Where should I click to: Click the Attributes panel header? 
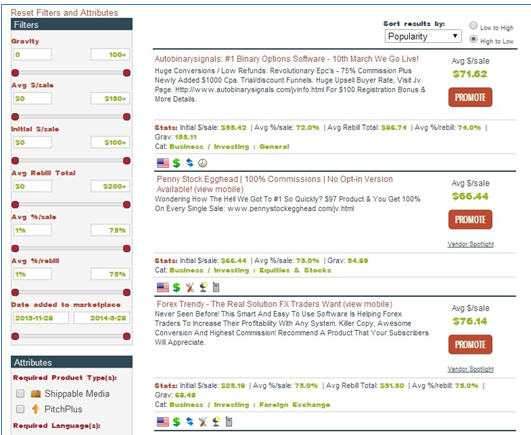(x=71, y=362)
